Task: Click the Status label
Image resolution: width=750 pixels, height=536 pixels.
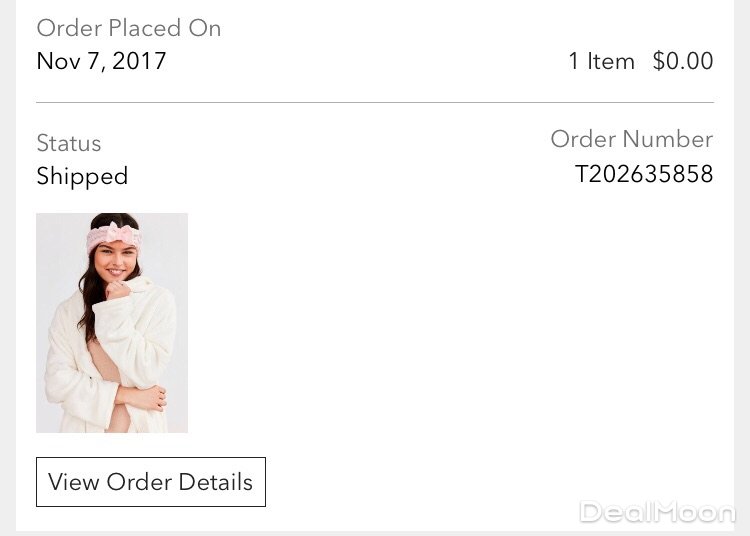Action: [x=69, y=143]
